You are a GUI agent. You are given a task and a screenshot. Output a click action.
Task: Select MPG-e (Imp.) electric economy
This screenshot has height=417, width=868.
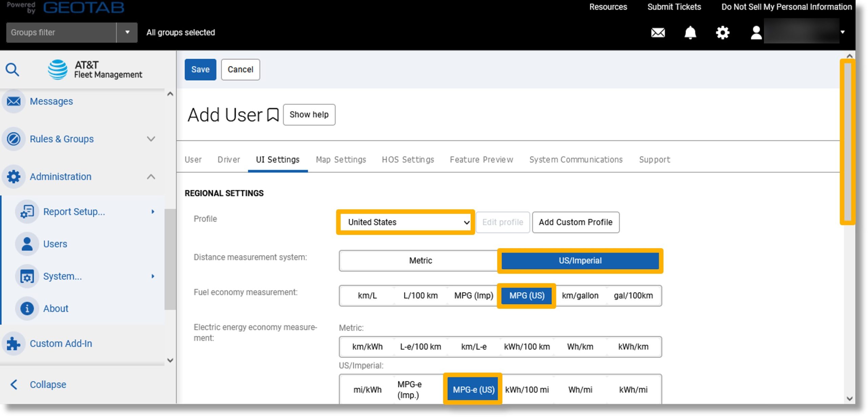click(420, 390)
